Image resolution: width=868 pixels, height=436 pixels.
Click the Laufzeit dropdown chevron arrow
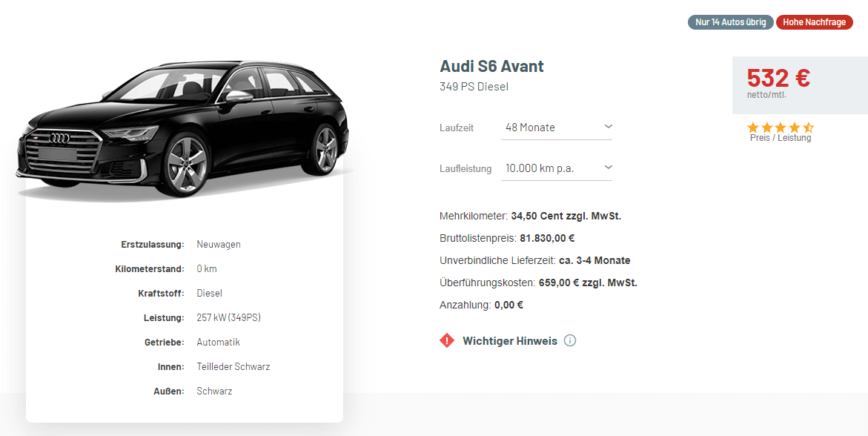[x=608, y=127]
